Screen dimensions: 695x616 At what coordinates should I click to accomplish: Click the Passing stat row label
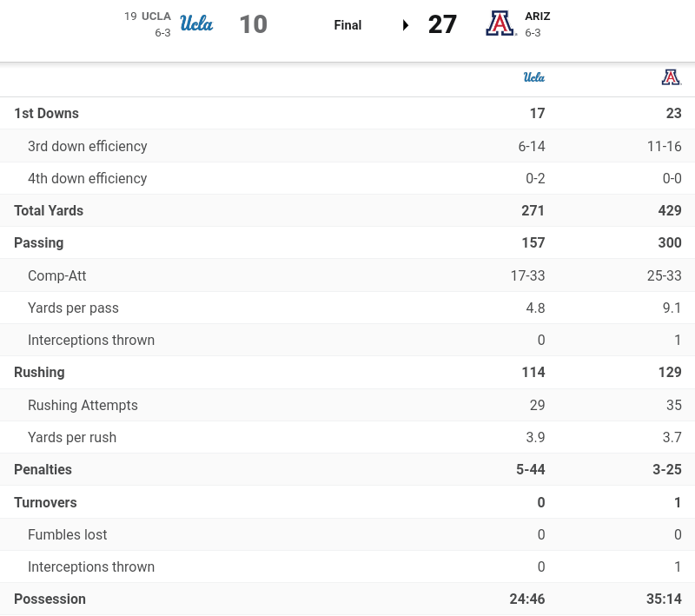click(x=38, y=242)
